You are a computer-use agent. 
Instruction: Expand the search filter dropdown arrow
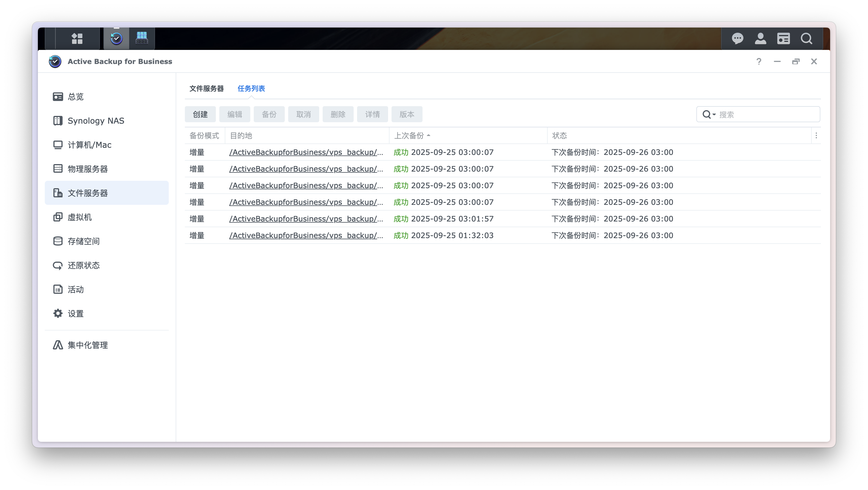714,114
